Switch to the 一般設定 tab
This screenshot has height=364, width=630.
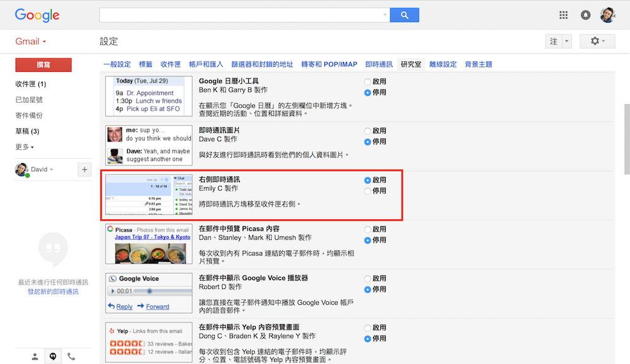point(117,64)
